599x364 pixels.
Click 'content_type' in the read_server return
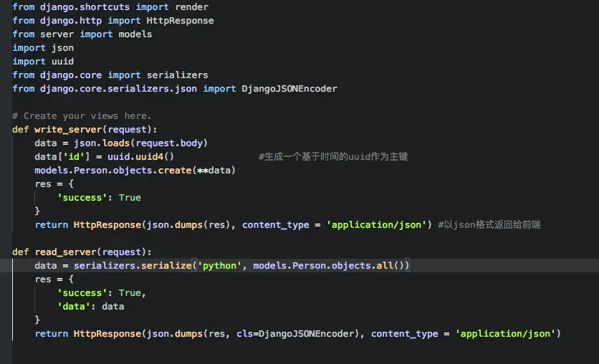coord(405,334)
